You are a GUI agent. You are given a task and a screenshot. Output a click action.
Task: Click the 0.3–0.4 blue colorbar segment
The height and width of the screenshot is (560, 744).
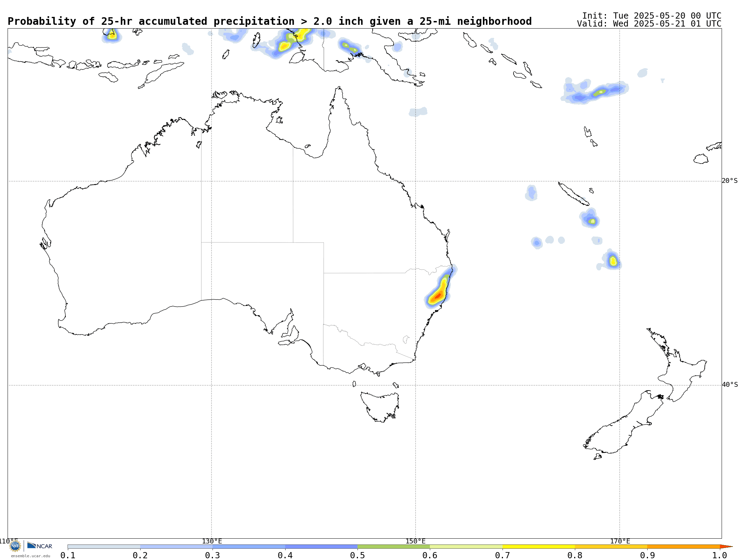(x=249, y=547)
